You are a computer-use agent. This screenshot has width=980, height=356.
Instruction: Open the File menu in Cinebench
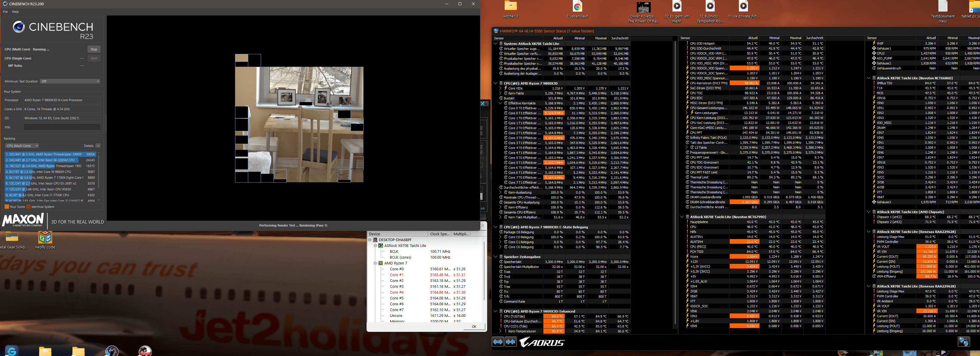tap(5, 12)
